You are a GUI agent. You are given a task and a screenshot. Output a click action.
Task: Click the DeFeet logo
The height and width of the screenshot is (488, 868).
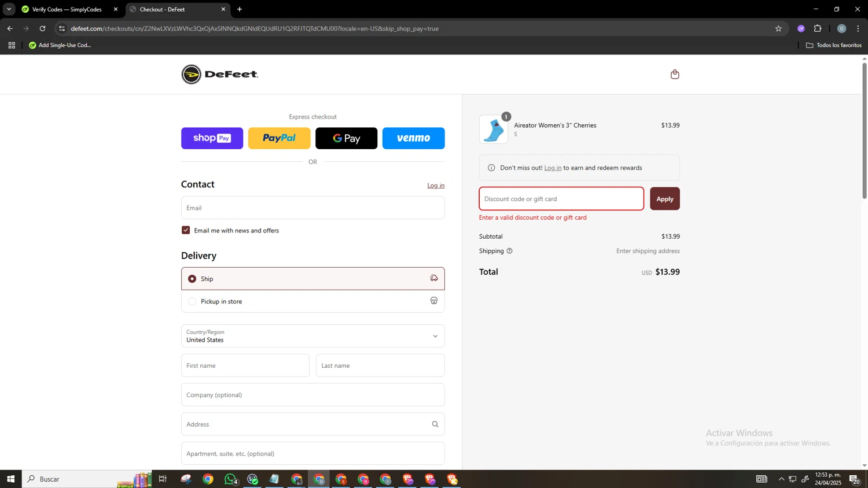click(x=220, y=74)
